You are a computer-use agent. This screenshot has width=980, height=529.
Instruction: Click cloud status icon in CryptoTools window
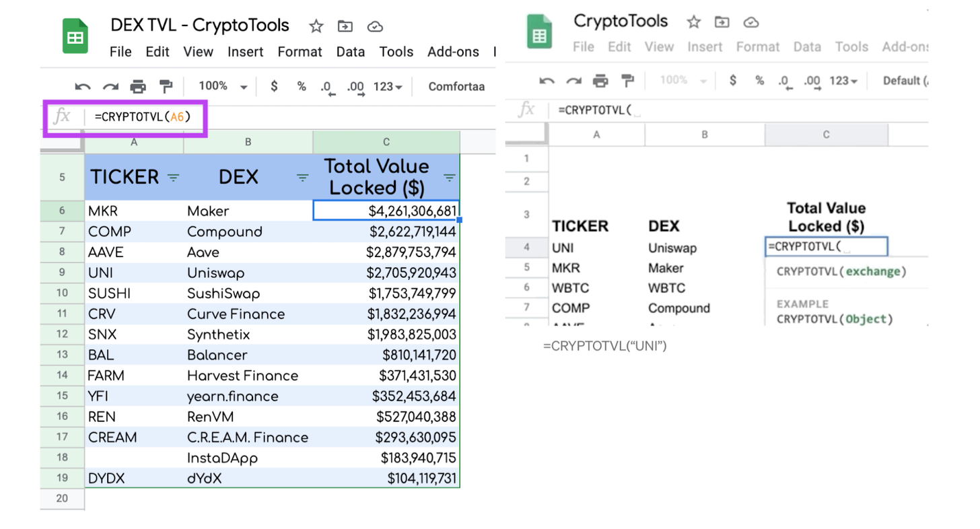[752, 22]
